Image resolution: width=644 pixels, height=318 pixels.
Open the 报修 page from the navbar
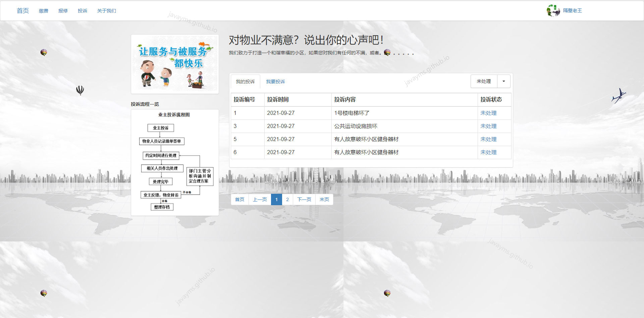(x=63, y=10)
